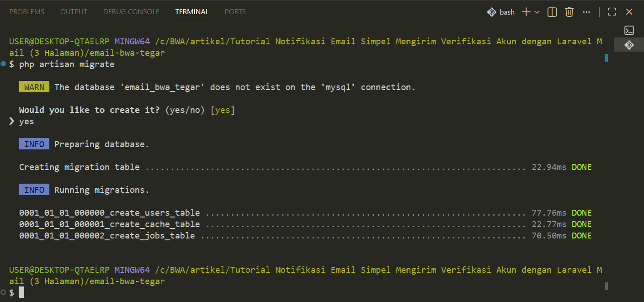Viewport: 644px width, 302px height.
Task: Select the first terminal in side list
Action: (x=629, y=31)
